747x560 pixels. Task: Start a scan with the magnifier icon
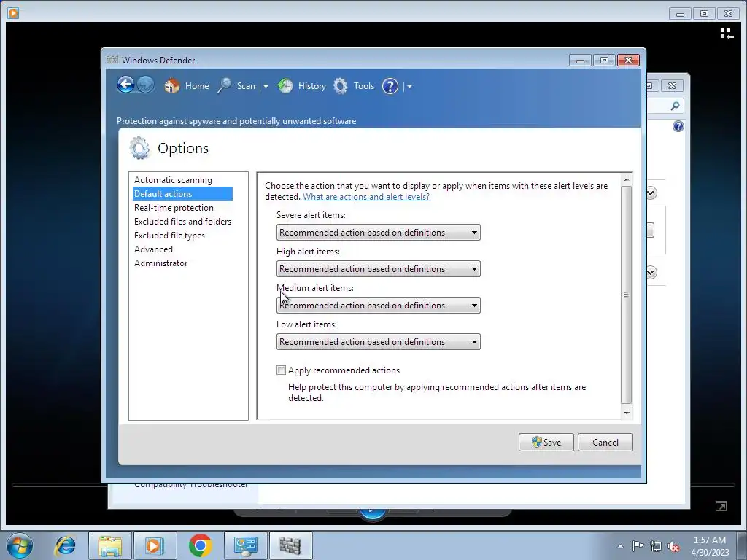(x=224, y=86)
